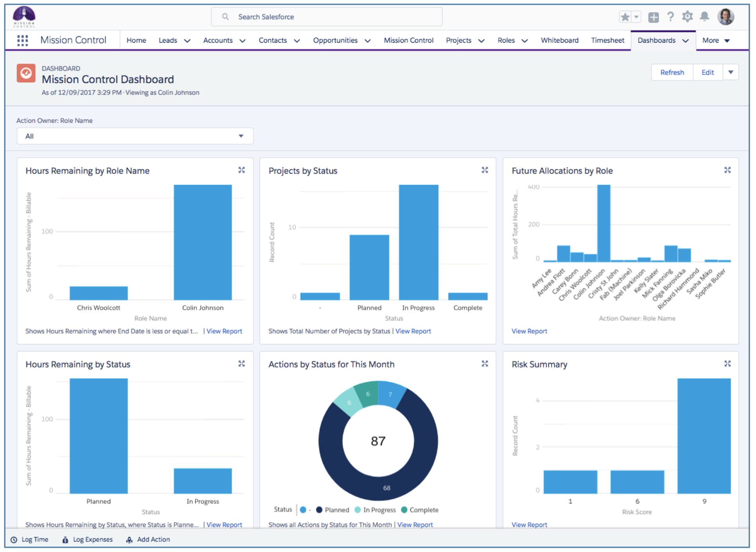Expand the Actions by Status donut chart
The width and height of the screenshot is (756, 552).
click(x=485, y=364)
